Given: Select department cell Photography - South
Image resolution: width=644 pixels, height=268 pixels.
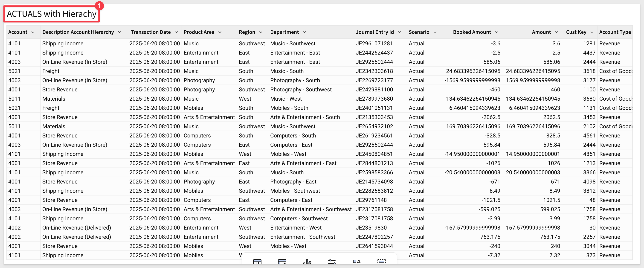Looking at the screenshot, I should [295, 81].
